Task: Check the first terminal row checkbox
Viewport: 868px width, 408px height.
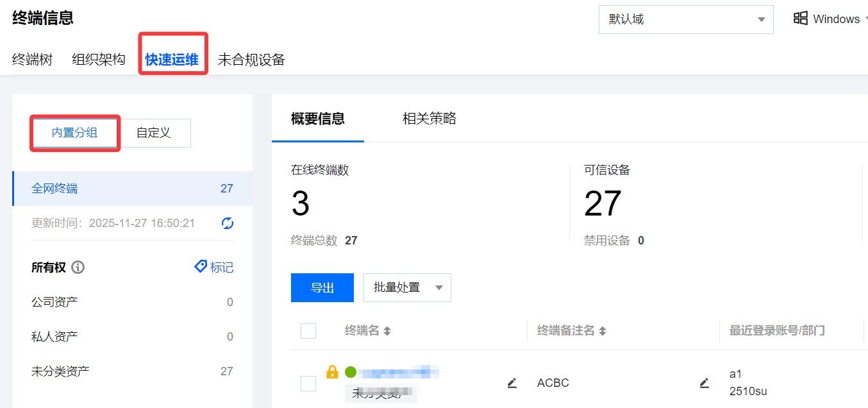Action: [x=308, y=384]
